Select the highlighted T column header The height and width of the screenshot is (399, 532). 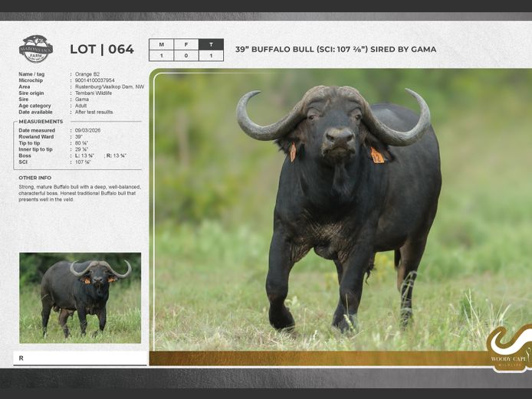click(x=211, y=44)
